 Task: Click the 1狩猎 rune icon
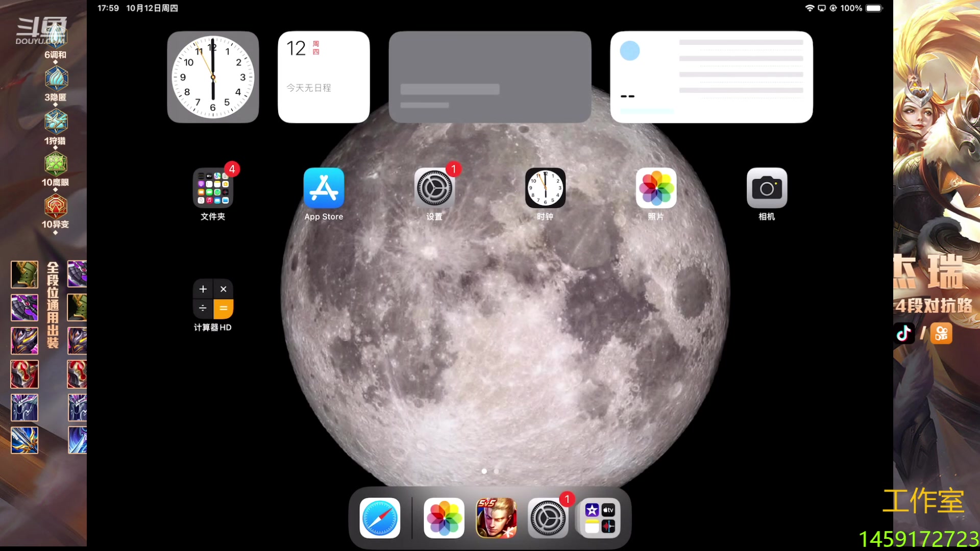pos(56,121)
